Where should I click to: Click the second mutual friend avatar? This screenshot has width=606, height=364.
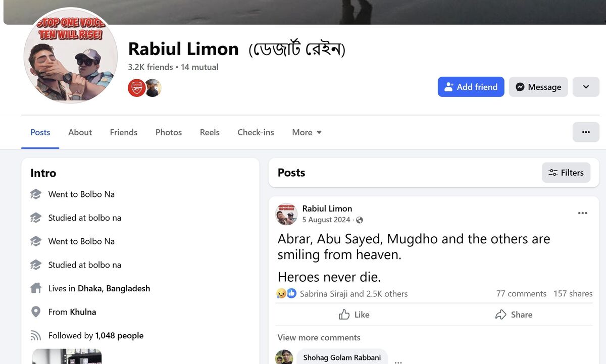tap(153, 88)
